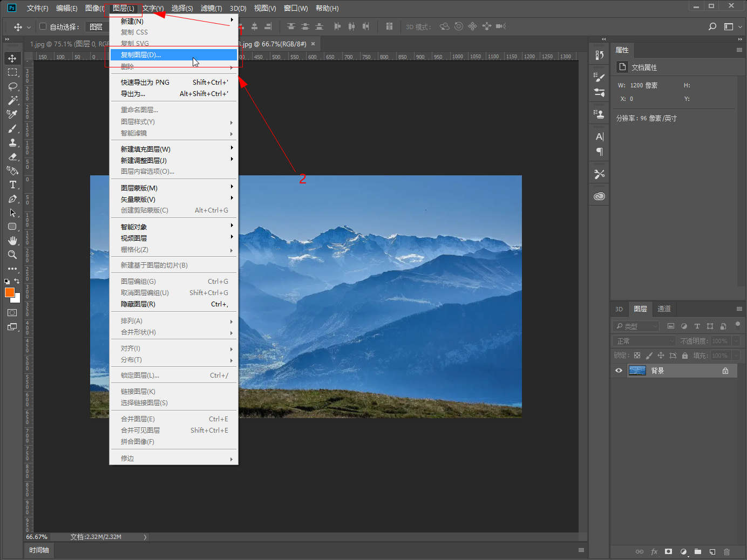Expand the New submenu
Screen dimensions: 747x560
click(x=173, y=21)
